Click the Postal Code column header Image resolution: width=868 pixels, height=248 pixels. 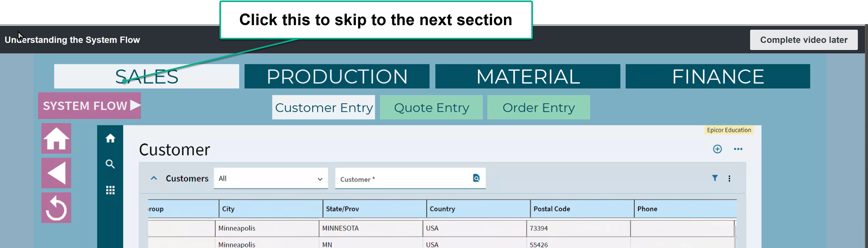click(x=582, y=209)
